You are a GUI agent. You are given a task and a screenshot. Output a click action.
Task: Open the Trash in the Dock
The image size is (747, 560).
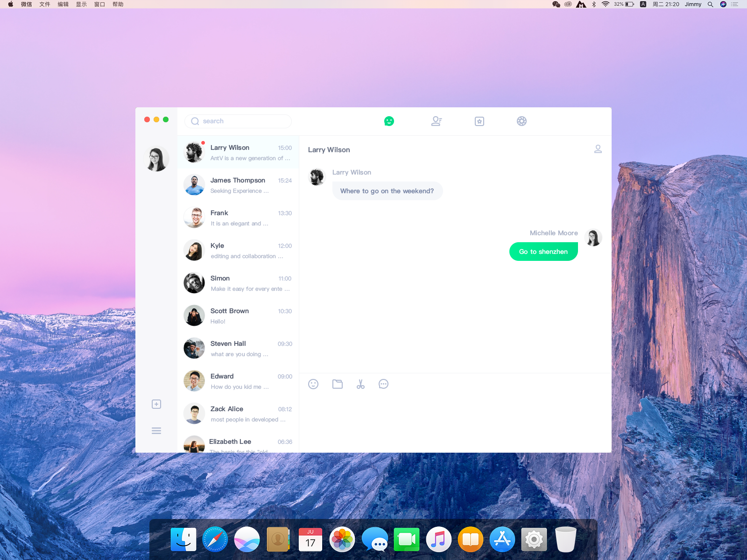tap(566, 539)
